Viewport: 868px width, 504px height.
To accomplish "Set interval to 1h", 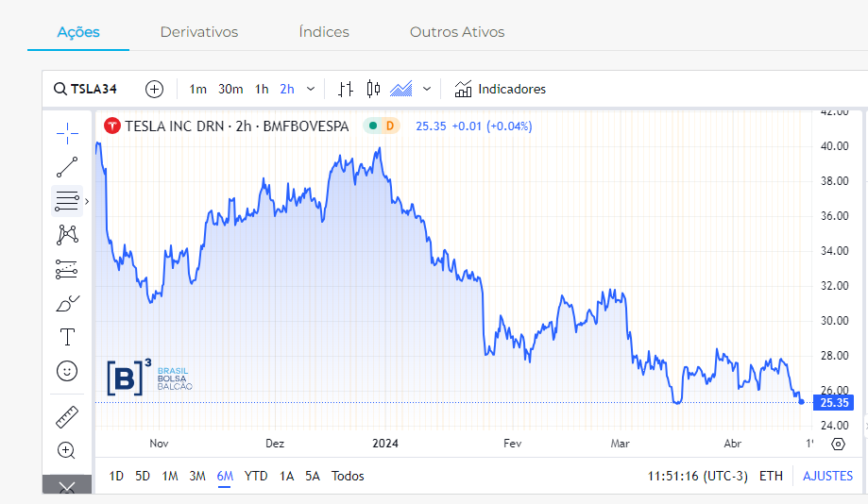I will pos(262,89).
